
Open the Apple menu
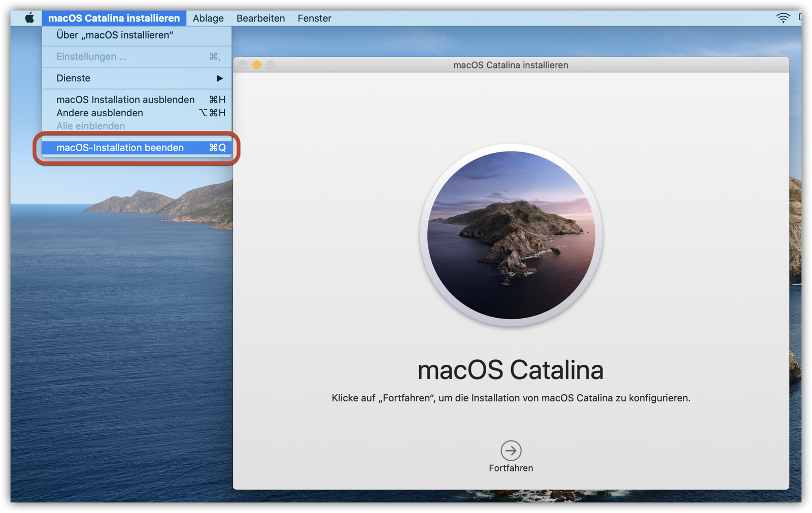point(29,18)
